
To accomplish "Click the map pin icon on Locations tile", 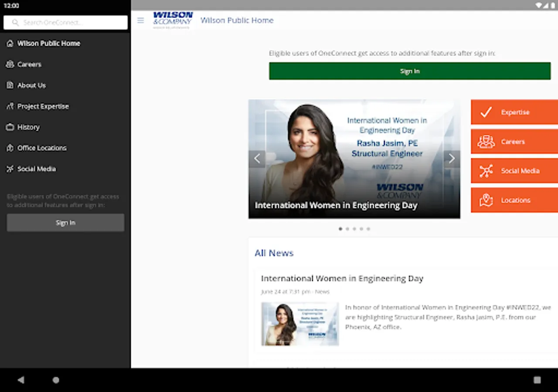I will pyautogui.click(x=486, y=200).
